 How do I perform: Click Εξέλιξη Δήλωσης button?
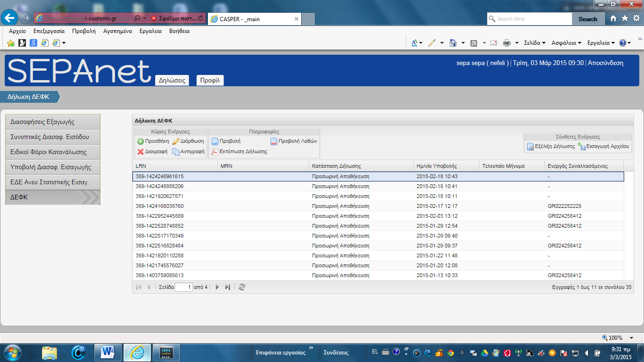tap(551, 147)
